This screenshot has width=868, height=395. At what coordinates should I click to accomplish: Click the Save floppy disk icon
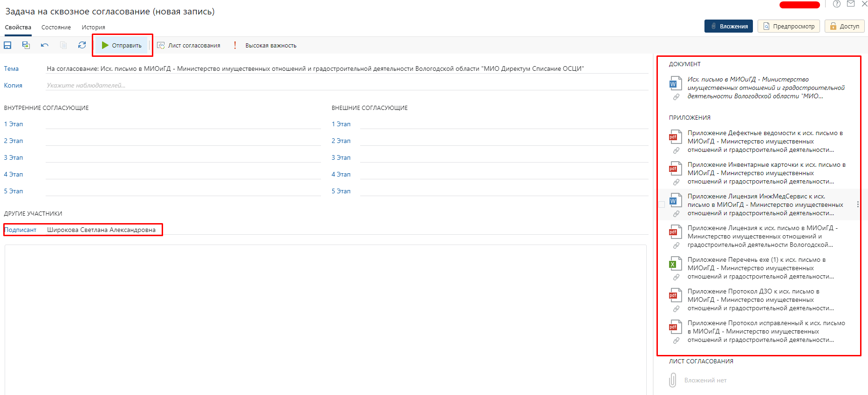(7, 45)
